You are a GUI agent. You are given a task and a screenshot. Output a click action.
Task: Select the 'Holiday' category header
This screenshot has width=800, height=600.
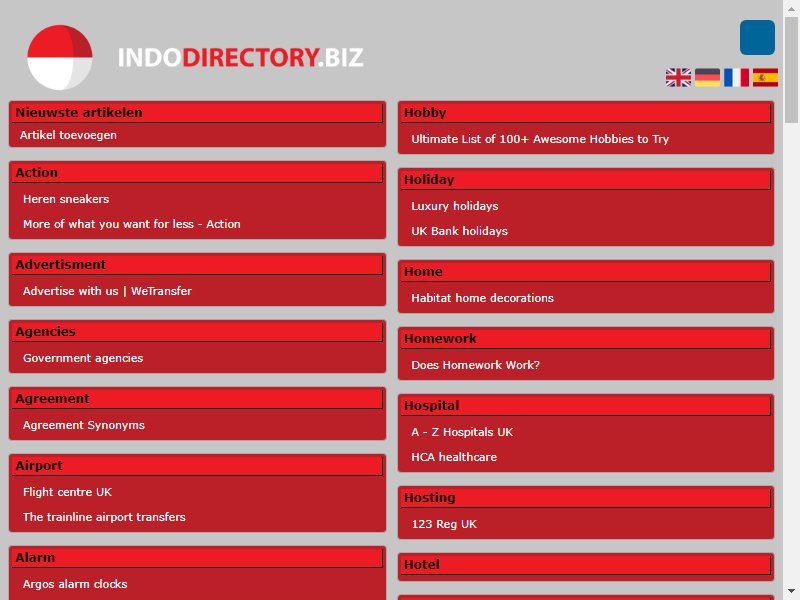point(585,180)
